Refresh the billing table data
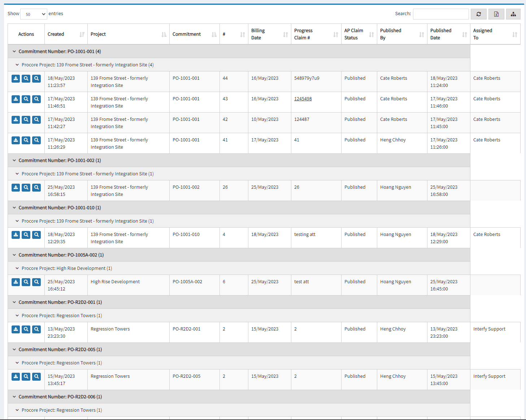526x420 pixels. pos(478,14)
